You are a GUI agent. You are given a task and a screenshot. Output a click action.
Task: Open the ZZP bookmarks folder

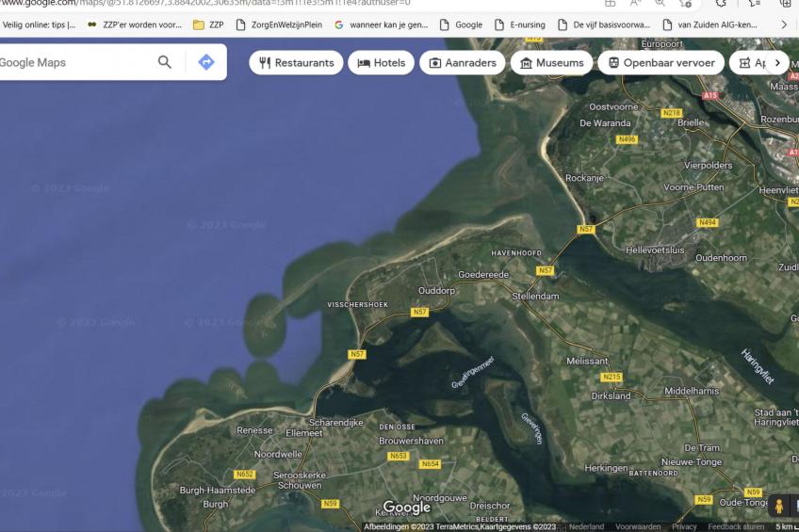coord(208,24)
